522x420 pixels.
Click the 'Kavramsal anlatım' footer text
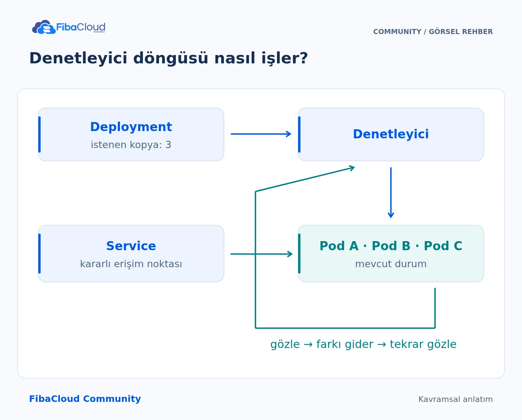pos(455,399)
